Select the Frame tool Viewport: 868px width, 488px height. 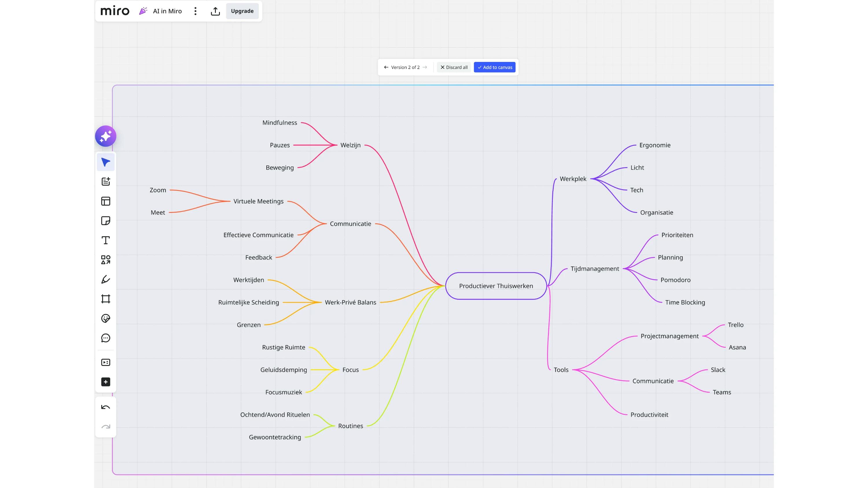(106, 299)
